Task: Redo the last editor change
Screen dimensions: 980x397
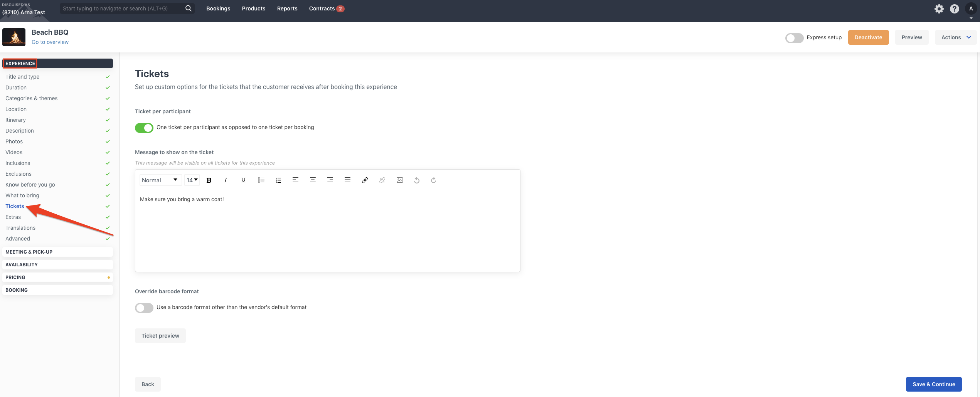Action: 433,180
